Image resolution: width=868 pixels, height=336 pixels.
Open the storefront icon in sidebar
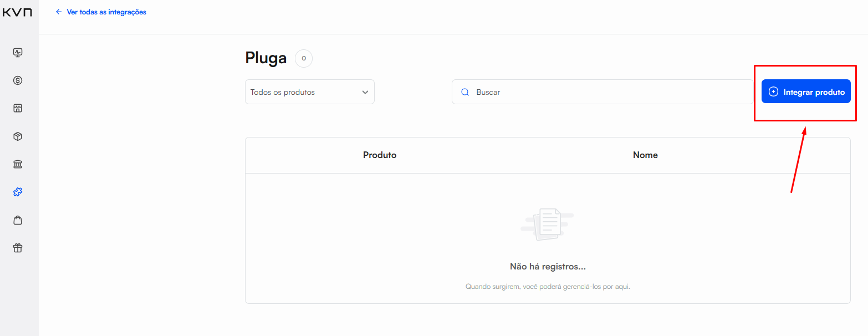[18, 108]
